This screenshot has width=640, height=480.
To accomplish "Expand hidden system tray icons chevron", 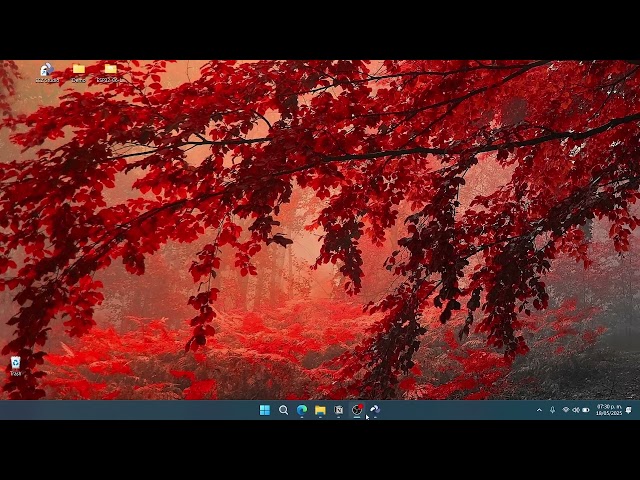I will point(539,410).
